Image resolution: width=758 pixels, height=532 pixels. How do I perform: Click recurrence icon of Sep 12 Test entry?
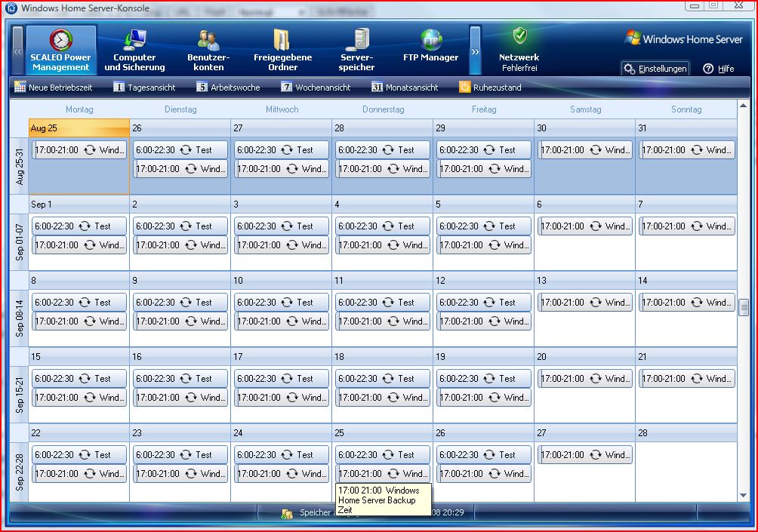pyautogui.click(x=489, y=302)
